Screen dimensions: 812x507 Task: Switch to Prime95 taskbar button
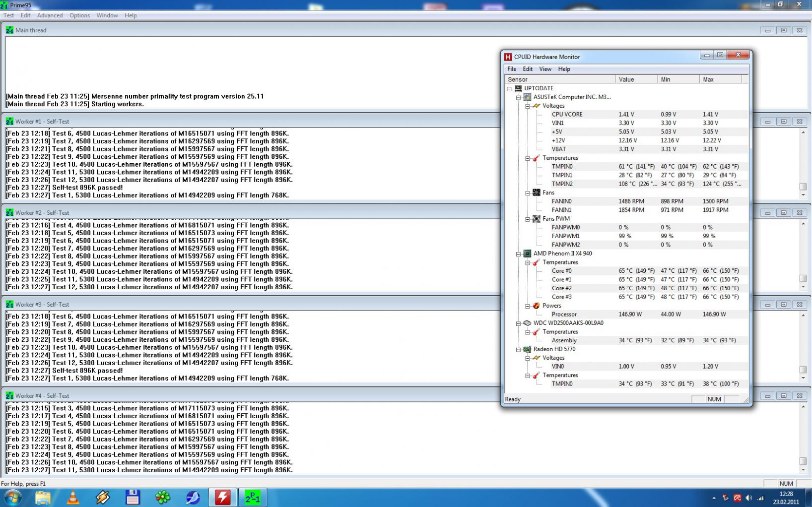(253, 497)
